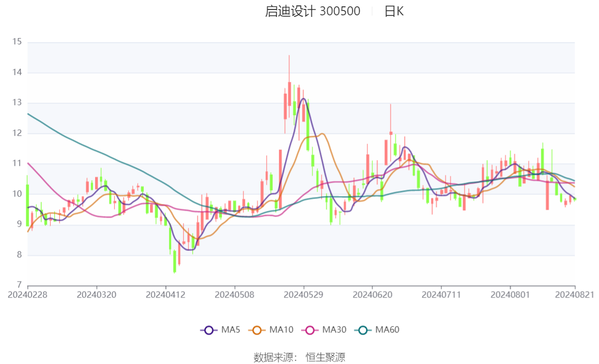Click x-axis date label 20240412
Image resolution: width=599 pixels, height=364 pixels.
(x=165, y=295)
